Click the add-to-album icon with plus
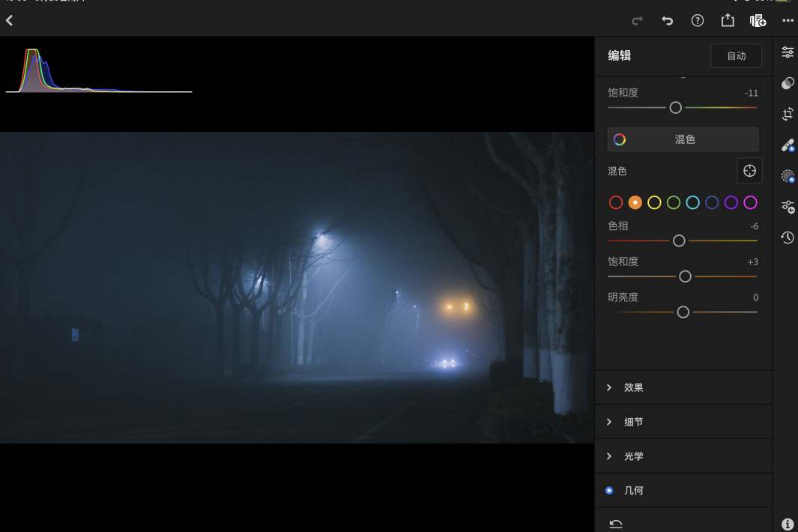 [x=758, y=20]
